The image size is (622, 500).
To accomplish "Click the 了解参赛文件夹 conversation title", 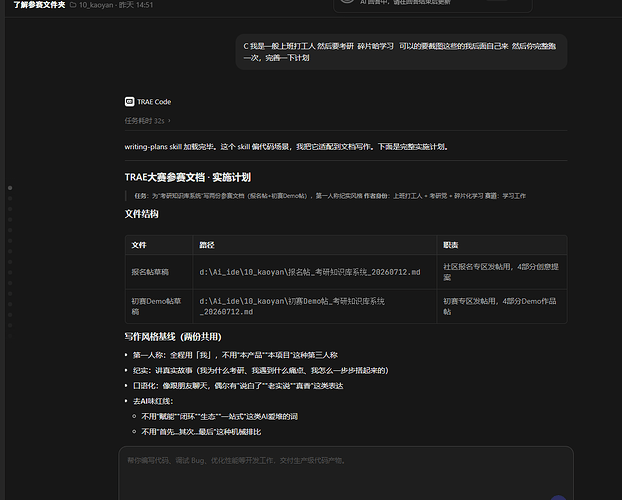I will pos(39,5).
